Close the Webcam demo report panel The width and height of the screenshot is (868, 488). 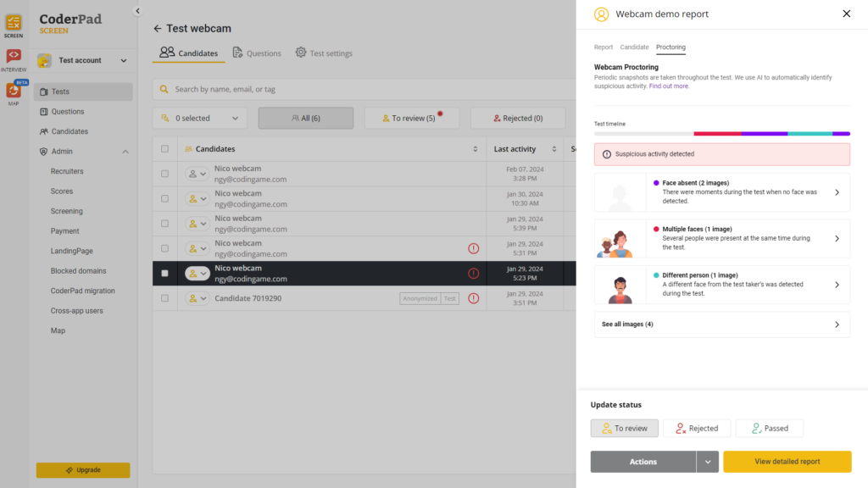846,14
